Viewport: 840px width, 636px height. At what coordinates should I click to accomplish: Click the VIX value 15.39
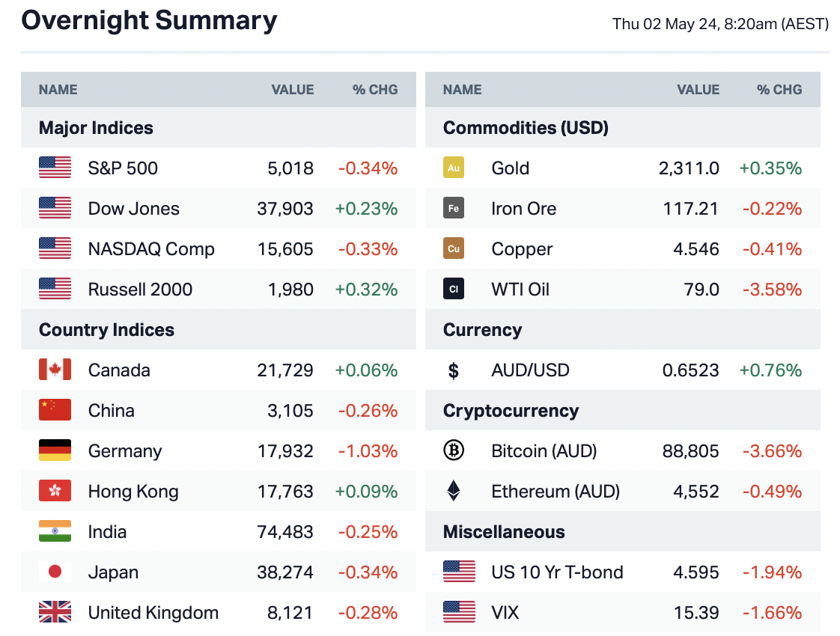tap(697, 613)
